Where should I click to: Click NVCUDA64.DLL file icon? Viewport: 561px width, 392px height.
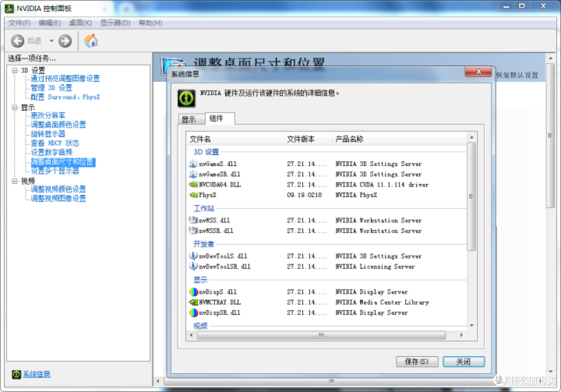[193, 184]
